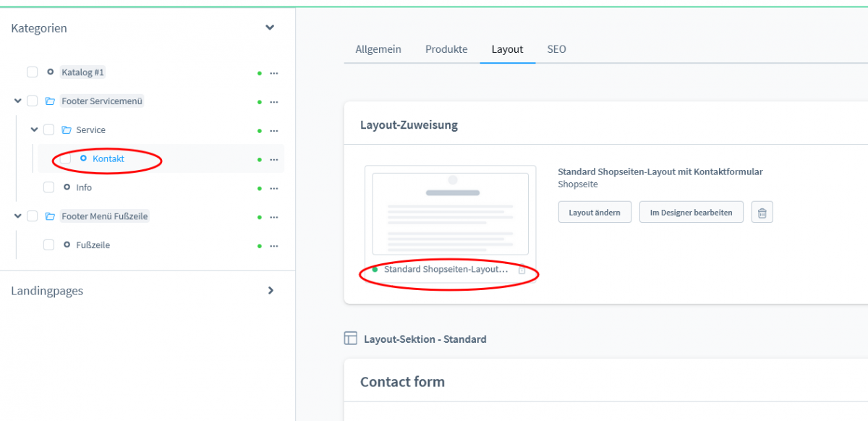The width and height of the screenshot is (868, 421).
Task: Open three-dot menu on Kontakt row
Action: tap(273, 159)
